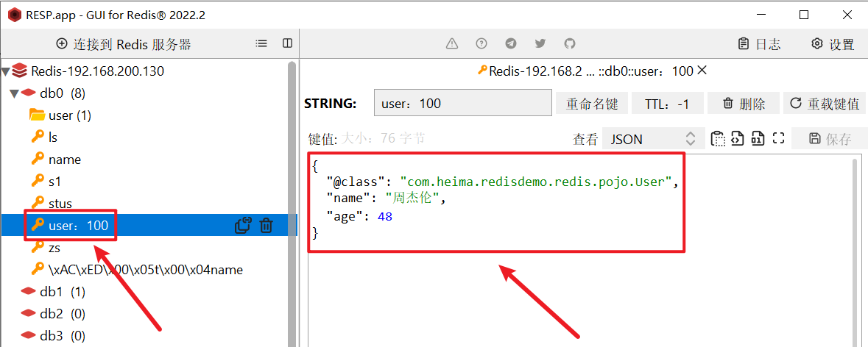Image resolution: width=868 pixels, height=347 pixels.
Task: Click Rename Key (重命名键) button
Action: pos(592,104)
